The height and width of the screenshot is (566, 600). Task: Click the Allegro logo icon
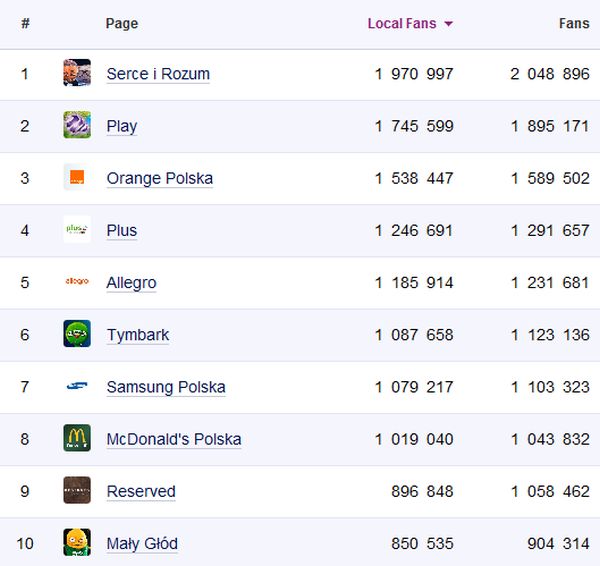pyautogui.click(x=77, y=282)
